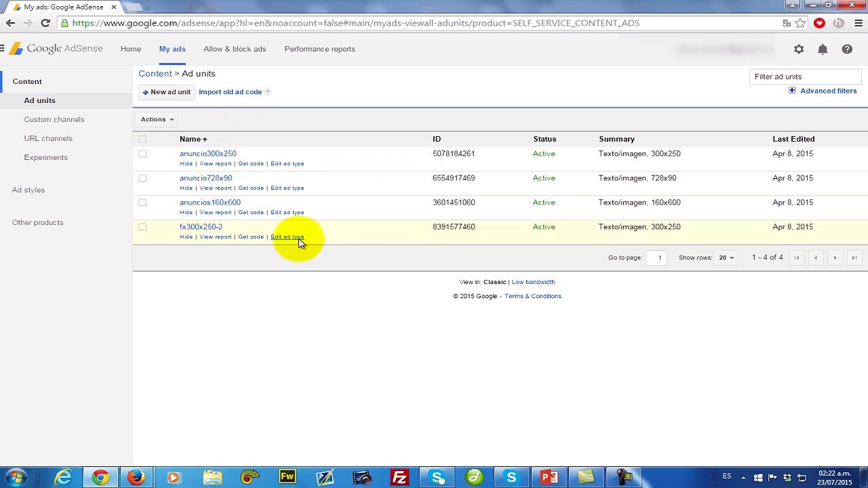This screenshot has height=488, width=868.
Task: Click the plus icon beside Advanced filters
Action: [x=792, y=91]
